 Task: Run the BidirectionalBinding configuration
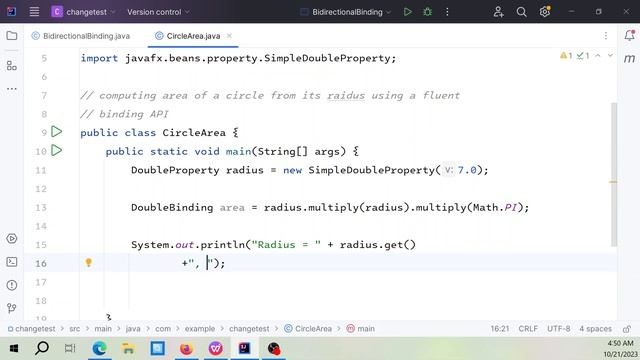tap(407, 12)
